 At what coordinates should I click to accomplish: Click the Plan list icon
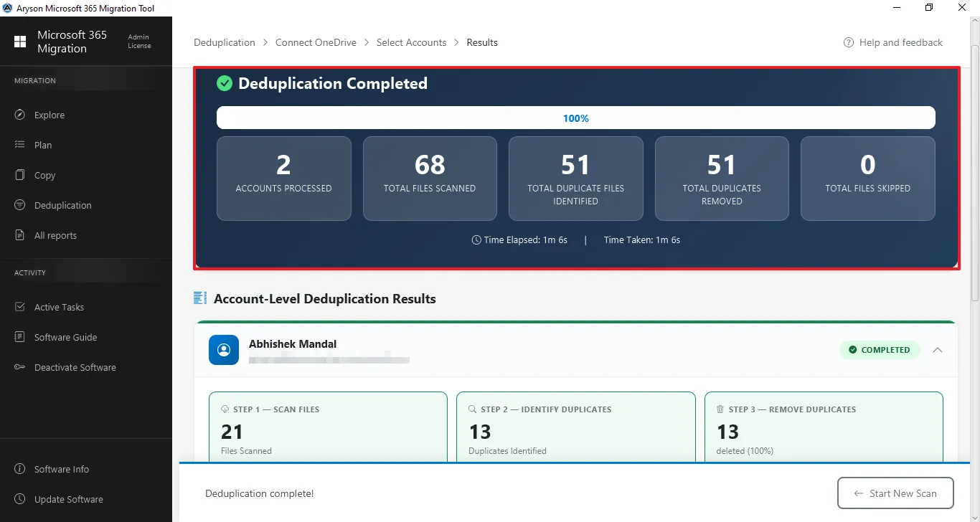(20, 145)
